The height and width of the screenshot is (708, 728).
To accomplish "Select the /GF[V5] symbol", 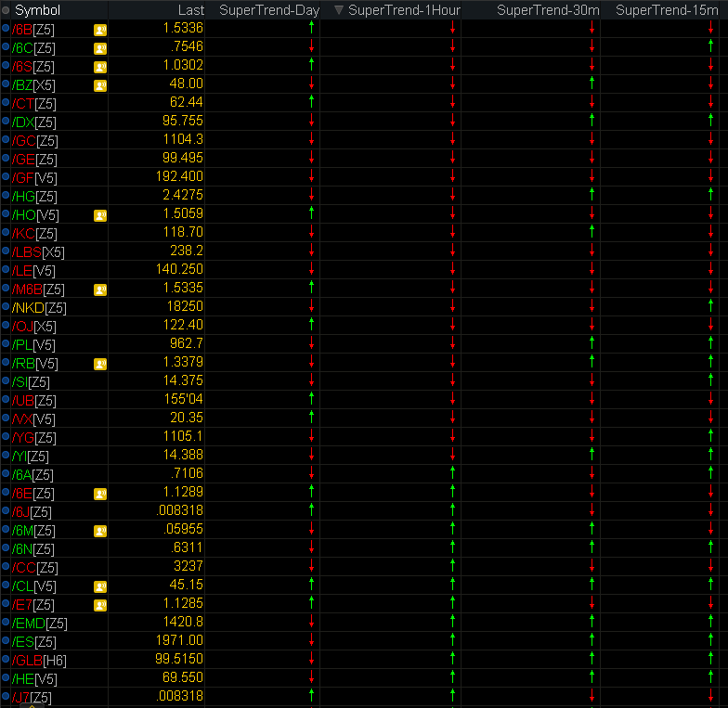I will pos(34,178).
